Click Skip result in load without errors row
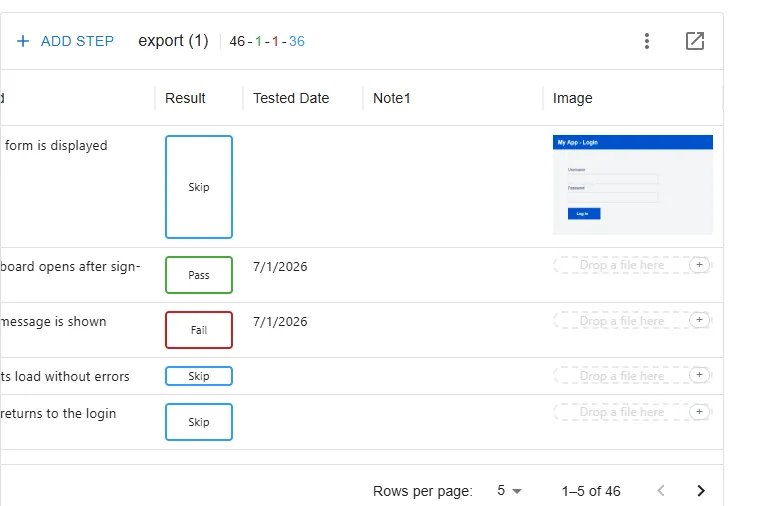The height and width of the screenshot is (506, 760). click(199, 376)
